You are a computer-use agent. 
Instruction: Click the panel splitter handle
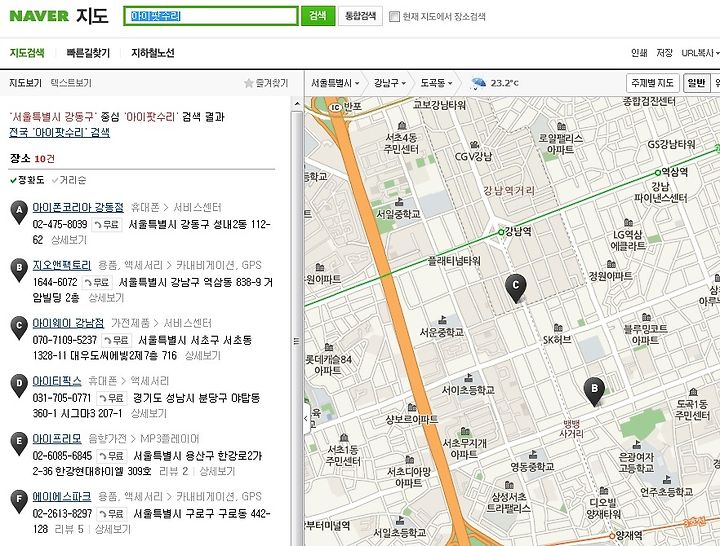297,341
